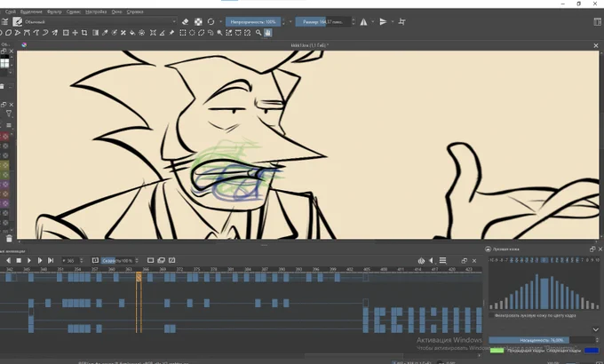This screenshot has width=604, height=364.
Task: Toggle horizontal mirror tool
Action: 363,22
